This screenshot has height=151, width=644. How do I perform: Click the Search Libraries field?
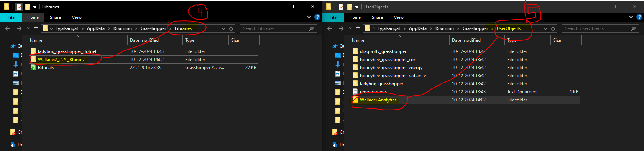click(278, 28)
